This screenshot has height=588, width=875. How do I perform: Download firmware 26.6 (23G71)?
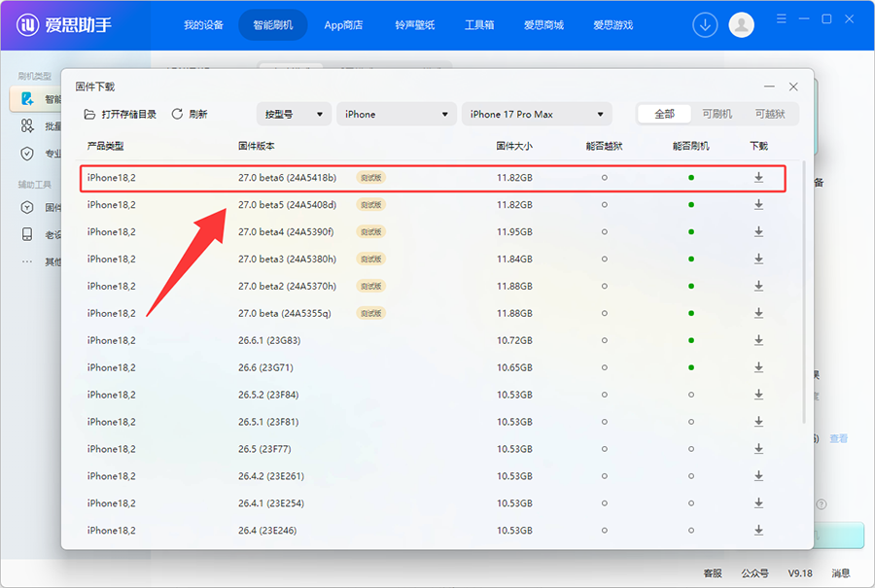(x=758, y=367)
